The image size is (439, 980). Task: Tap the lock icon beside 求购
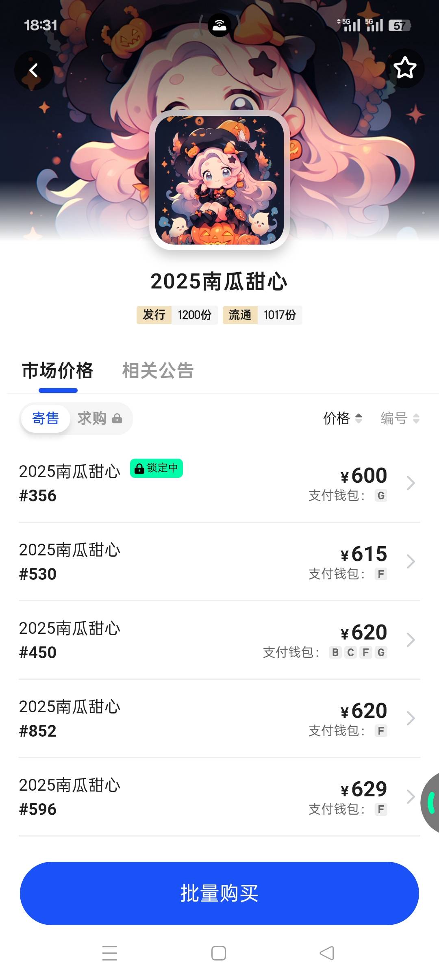point(117,418)
